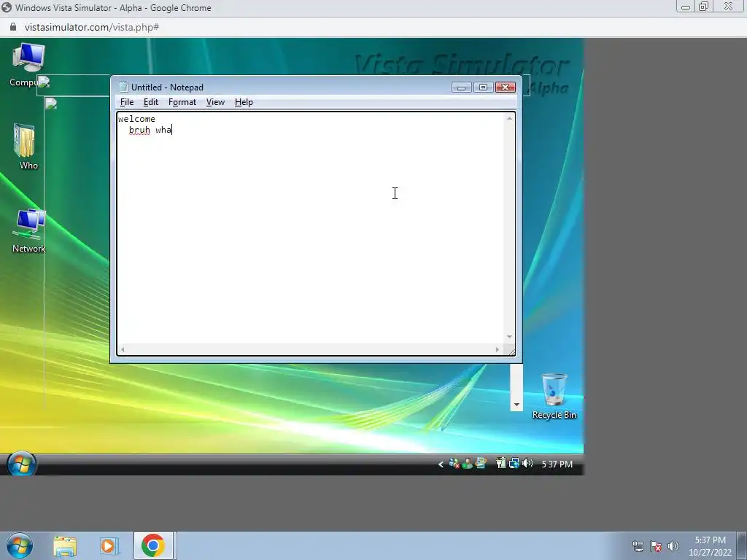Click the misspelled word 'bruh' in Notepad

point(139,130)
